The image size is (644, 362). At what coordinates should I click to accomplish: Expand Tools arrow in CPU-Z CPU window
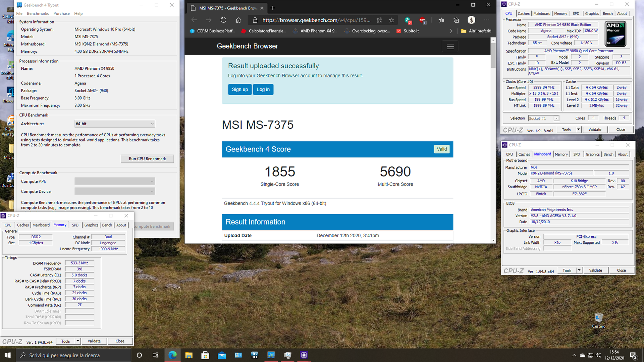point(578,130)
